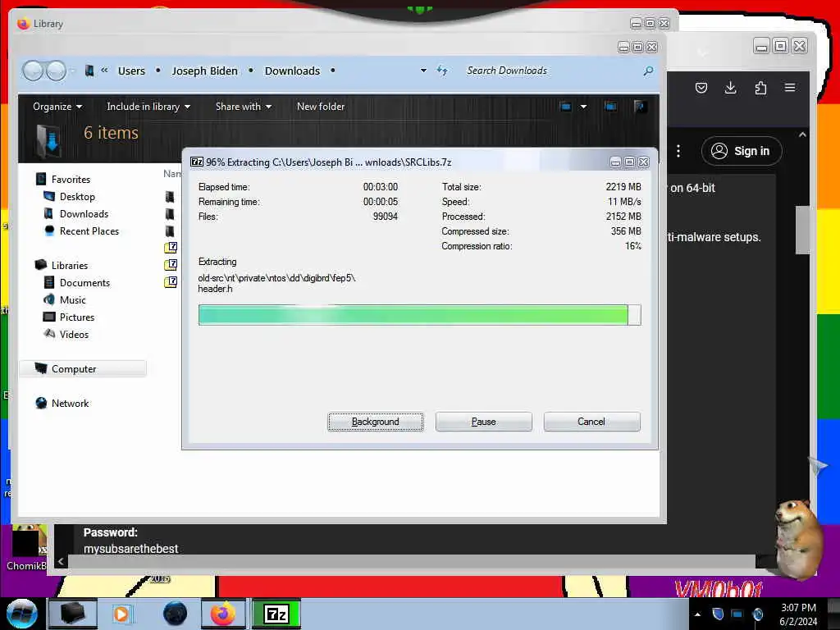Cancel the 7-Zip extraction

(x=591, y=422)
